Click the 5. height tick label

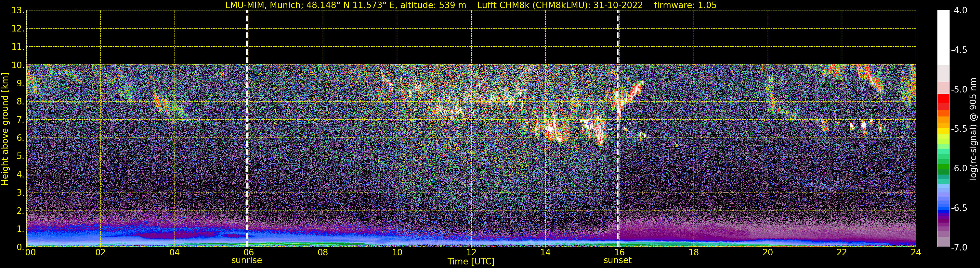[x=20, y=156]
